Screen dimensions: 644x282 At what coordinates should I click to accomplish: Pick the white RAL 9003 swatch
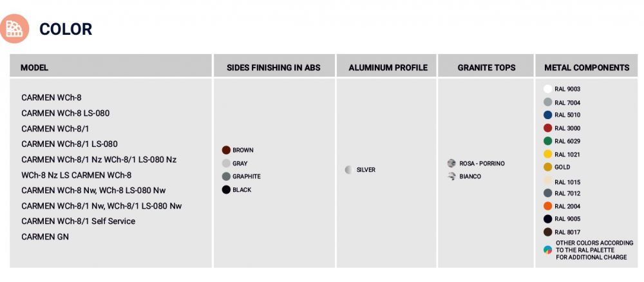click(x=547, y=89)
